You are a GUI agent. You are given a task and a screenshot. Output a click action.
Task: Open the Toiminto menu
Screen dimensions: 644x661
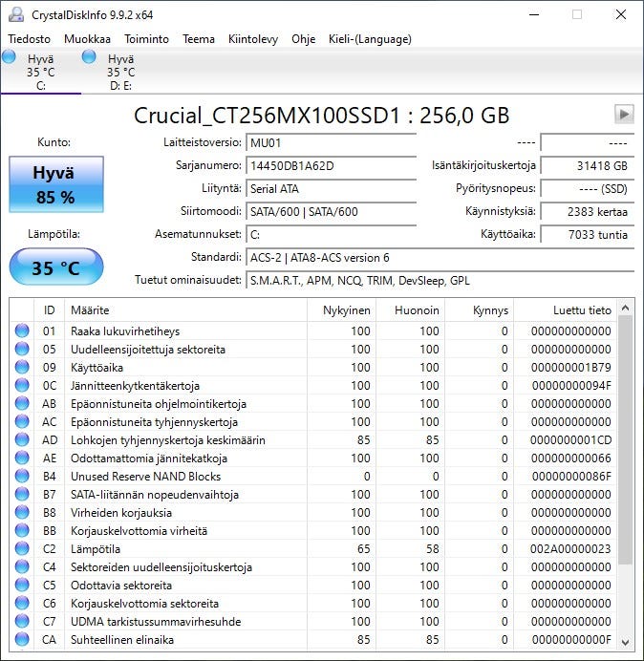[x=146, y=39]
